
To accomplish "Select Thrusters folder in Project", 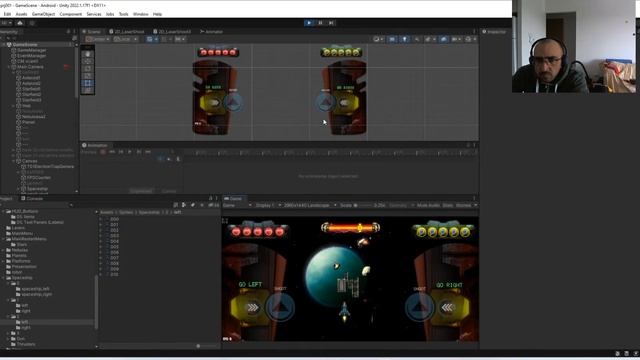I will 23,344.
